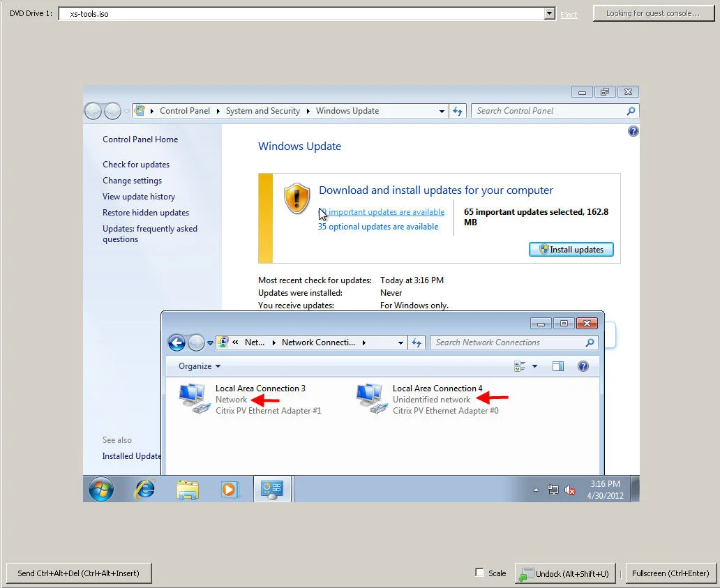Open the view options dropdown arrow
Screen dimensions: 720x588
pyautogui.click(x=535, y=366)
